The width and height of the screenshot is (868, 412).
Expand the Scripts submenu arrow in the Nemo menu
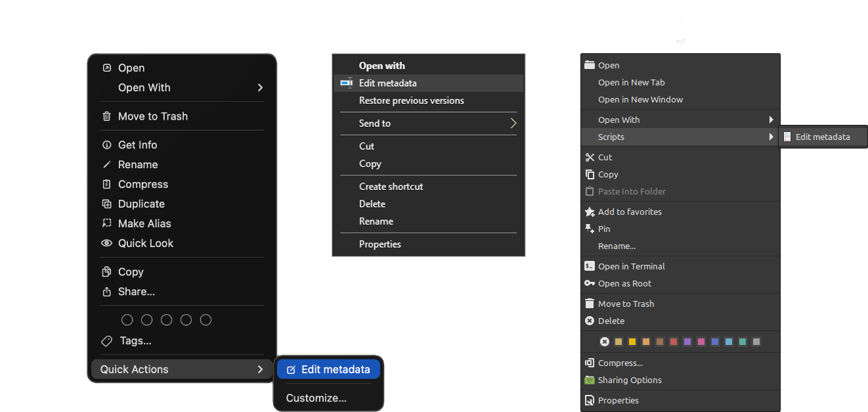click(x=771, y=137)
